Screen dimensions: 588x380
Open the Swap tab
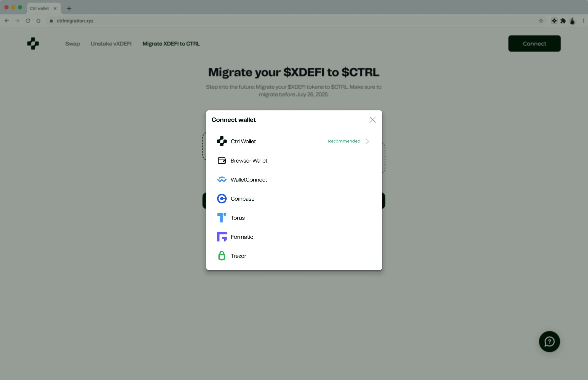click(x=72, y=44)
